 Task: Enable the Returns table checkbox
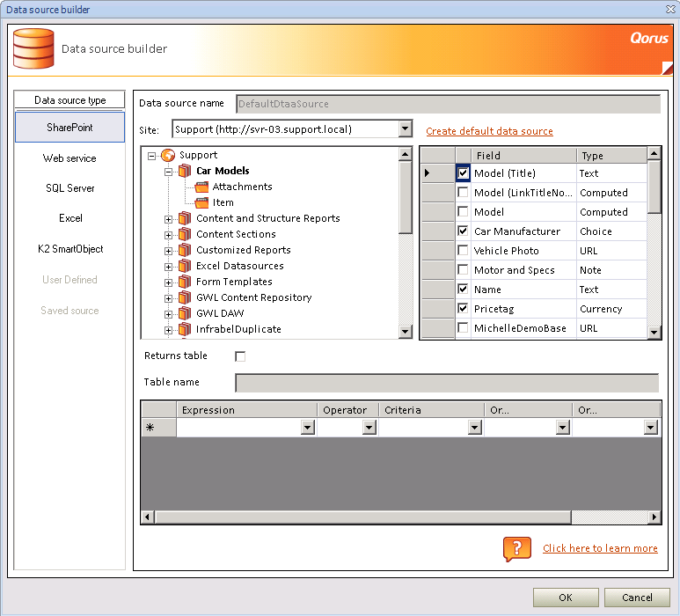tap(240, 356)
